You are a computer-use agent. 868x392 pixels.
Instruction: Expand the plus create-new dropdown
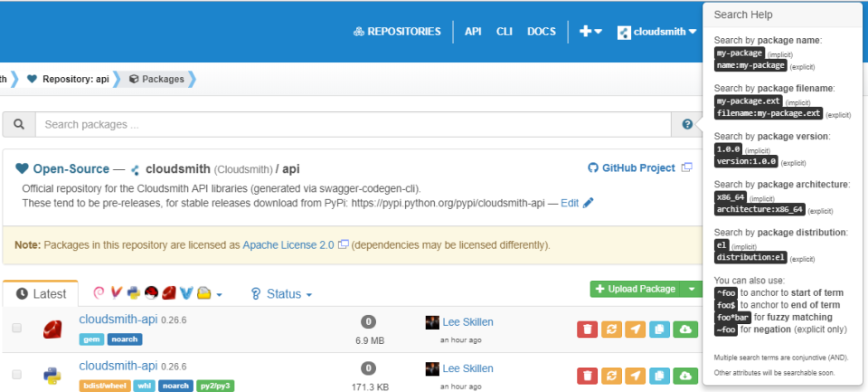(590, 31)
